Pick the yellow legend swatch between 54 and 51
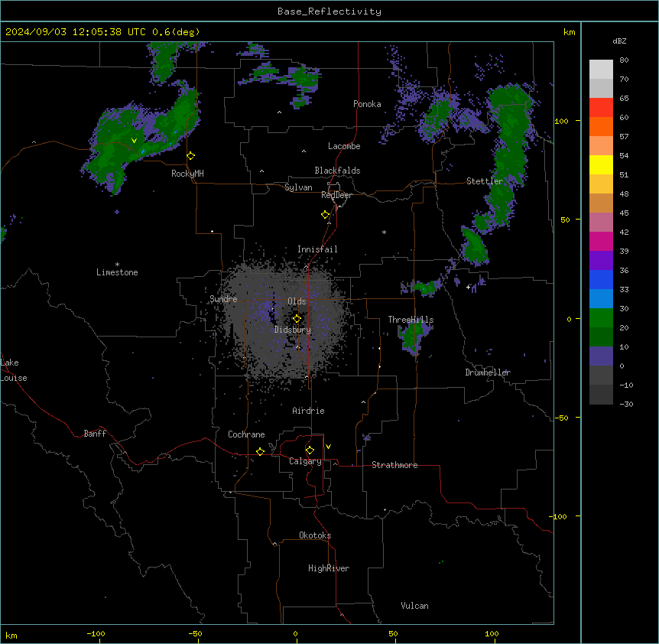The height and width of the screenshot is (644, 659). [x=601, y=164]
